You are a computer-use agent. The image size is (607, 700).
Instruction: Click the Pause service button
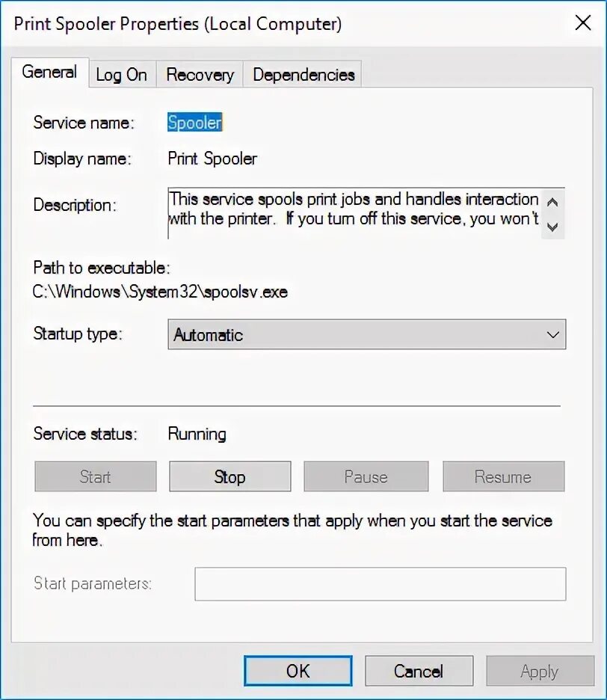click(x=366, y=476)
